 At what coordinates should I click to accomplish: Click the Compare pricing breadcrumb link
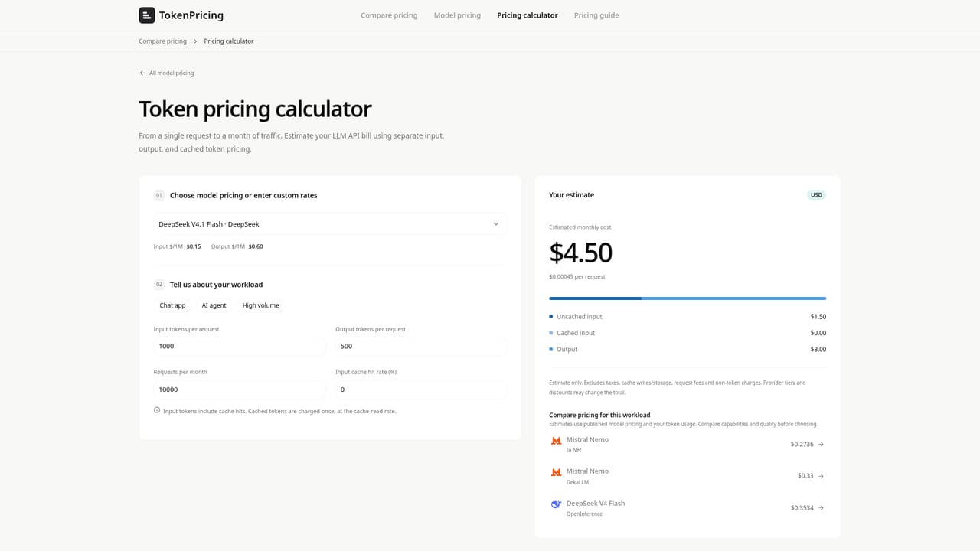162,41
